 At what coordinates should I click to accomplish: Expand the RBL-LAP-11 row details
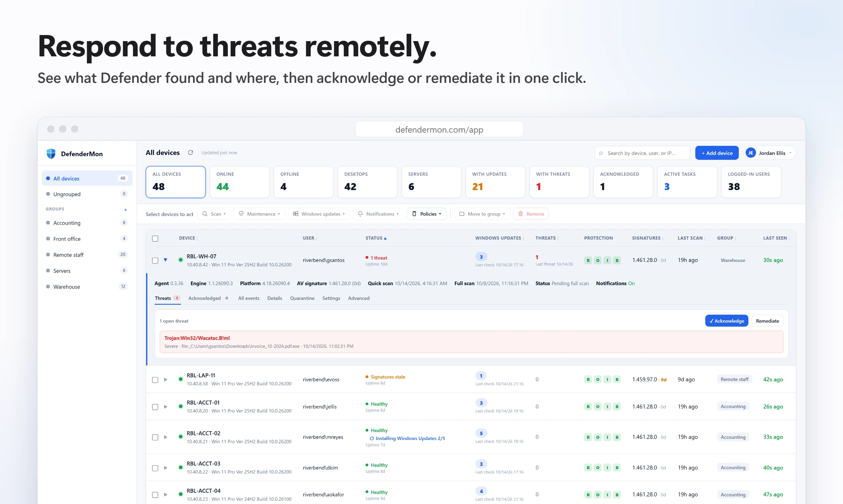(165, 379)
